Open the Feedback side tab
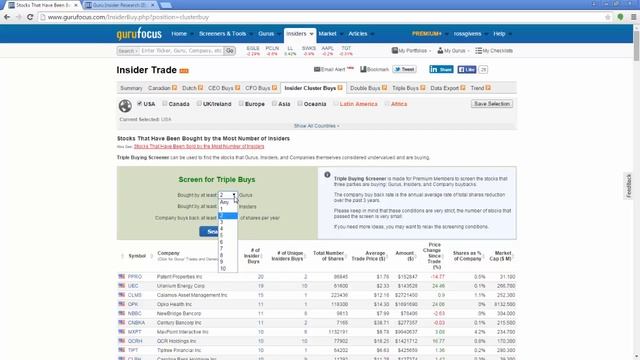 (x=629, y=186)
